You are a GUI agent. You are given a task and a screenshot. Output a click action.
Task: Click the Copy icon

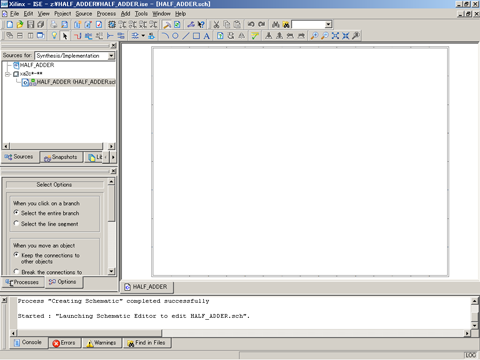[x=227, y=24]
